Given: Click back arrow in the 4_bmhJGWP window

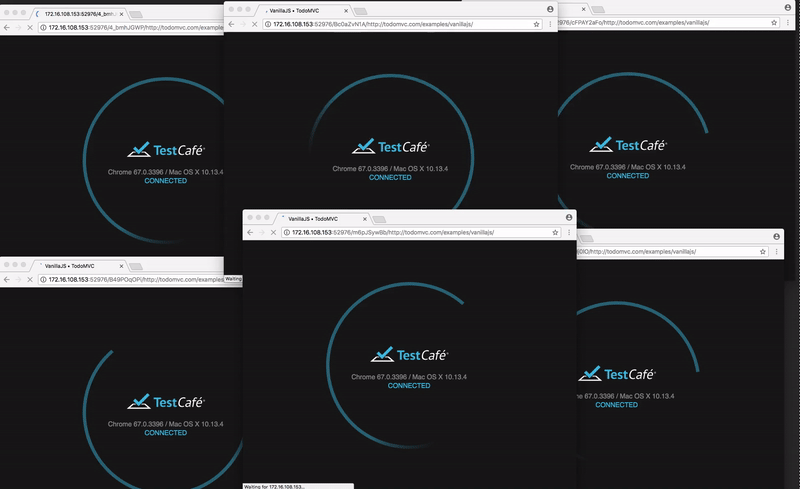Looking at the screenshot, I should click(7, 28).
